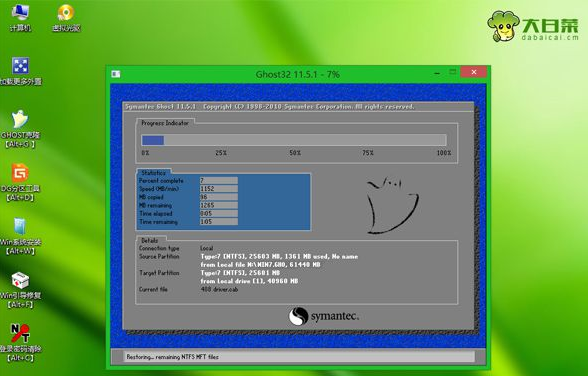This screenshot has height=376, width=588.
Task: Click the status text Restoring remaining NTFS MFT files
Action: [172, 357]
